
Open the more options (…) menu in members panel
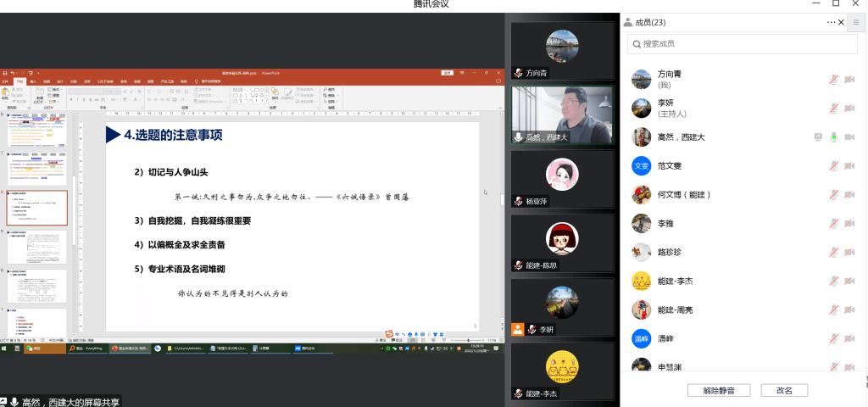[831, 23]
